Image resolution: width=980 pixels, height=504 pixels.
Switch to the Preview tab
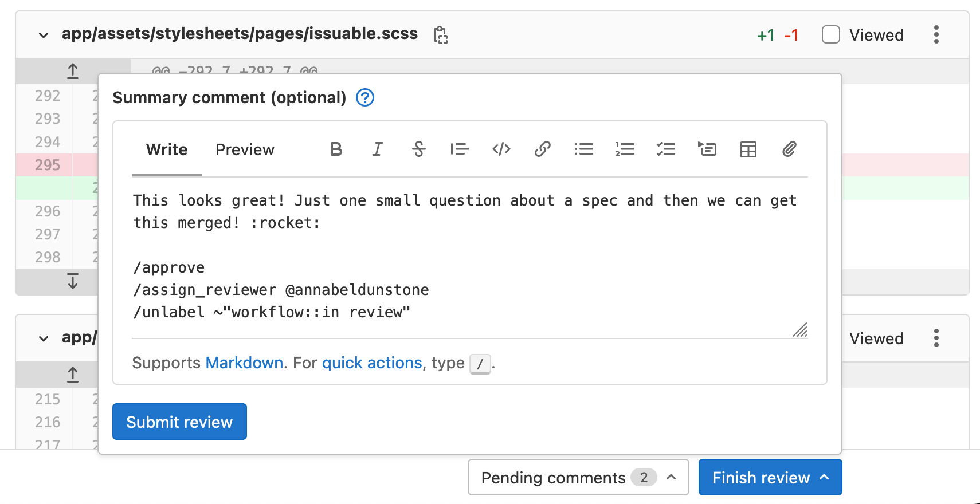(245, 149)
